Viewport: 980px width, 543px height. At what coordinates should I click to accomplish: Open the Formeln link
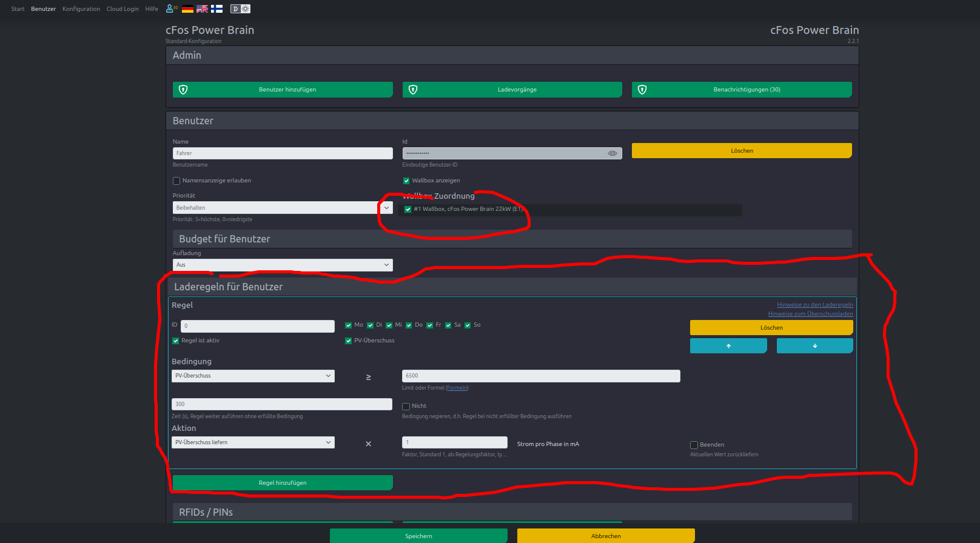[457, 388]
